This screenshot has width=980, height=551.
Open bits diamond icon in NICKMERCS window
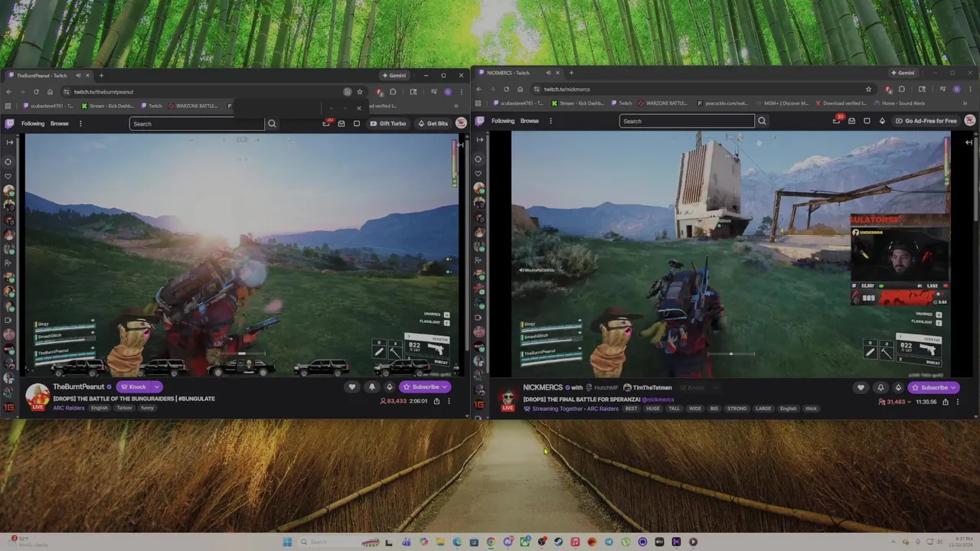coord(882,121)
